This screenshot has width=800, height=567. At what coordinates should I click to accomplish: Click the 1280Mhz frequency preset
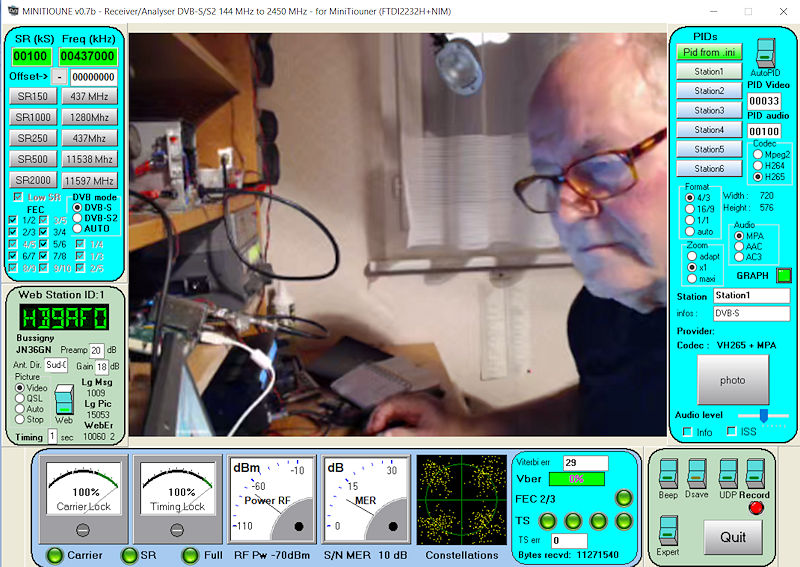90,117
